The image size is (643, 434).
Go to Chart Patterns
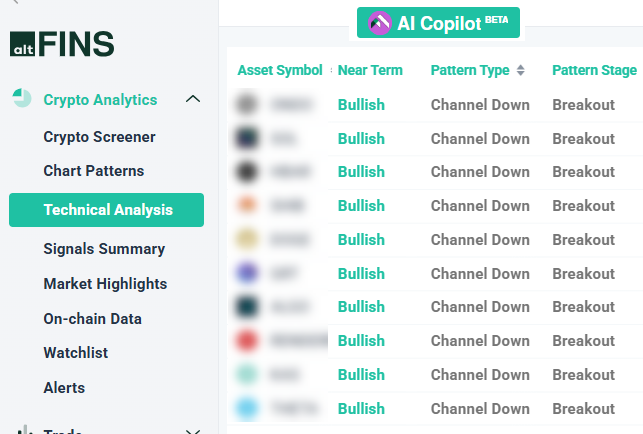click(93, 171)
